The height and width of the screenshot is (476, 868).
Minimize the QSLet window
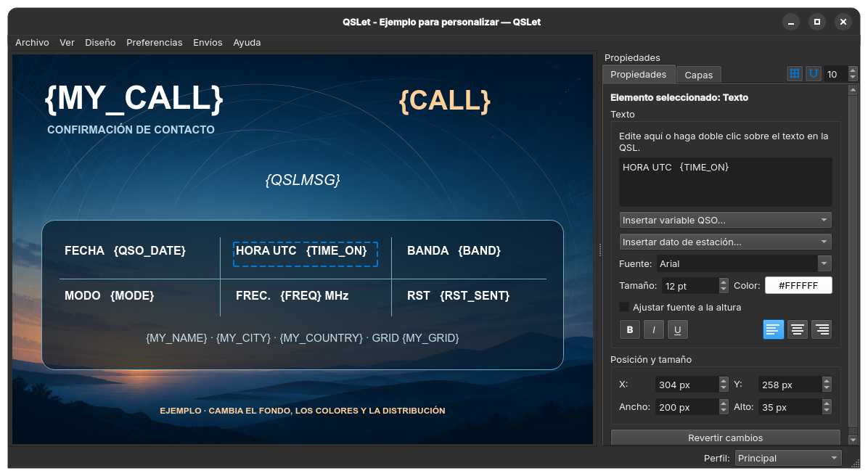click(x=791, y=22)
